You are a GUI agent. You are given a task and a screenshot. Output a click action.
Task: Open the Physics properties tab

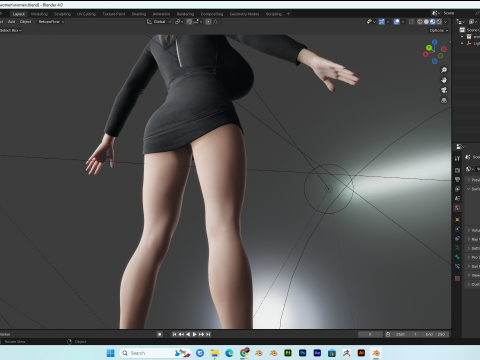[x=457, y=229]
